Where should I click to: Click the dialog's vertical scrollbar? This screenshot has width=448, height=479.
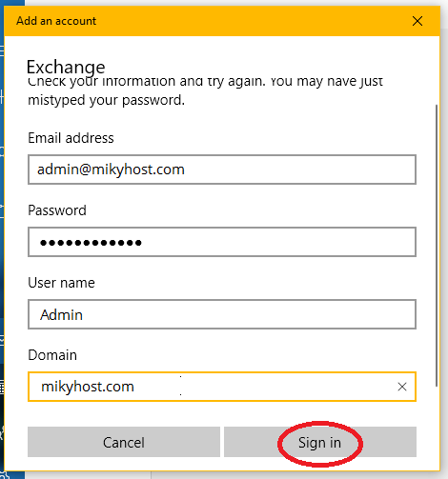click(437, 246)
